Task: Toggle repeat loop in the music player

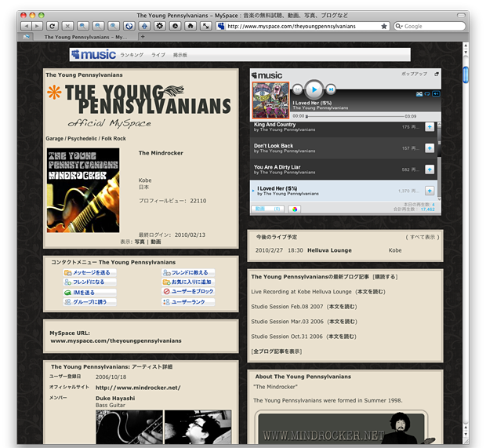Action: 427,94
